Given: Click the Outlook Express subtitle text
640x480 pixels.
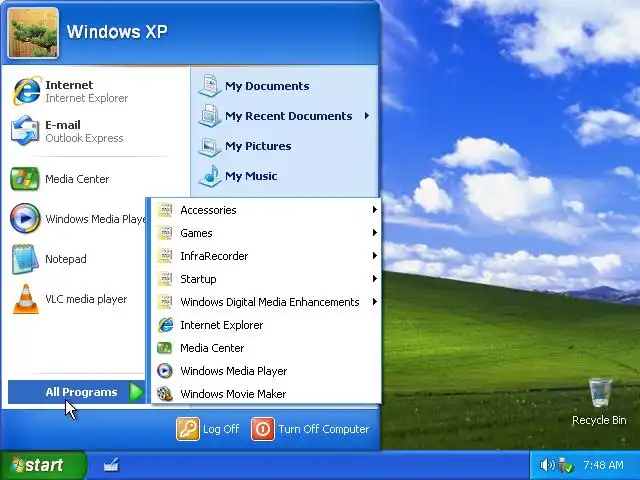Looking at the screenshot, I should [x=84, y=138].
